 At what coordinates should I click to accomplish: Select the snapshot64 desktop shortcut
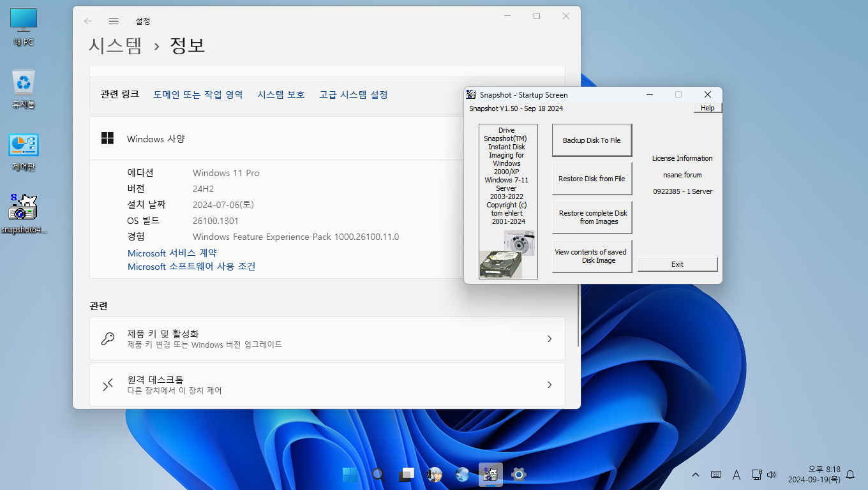(24, 214)
